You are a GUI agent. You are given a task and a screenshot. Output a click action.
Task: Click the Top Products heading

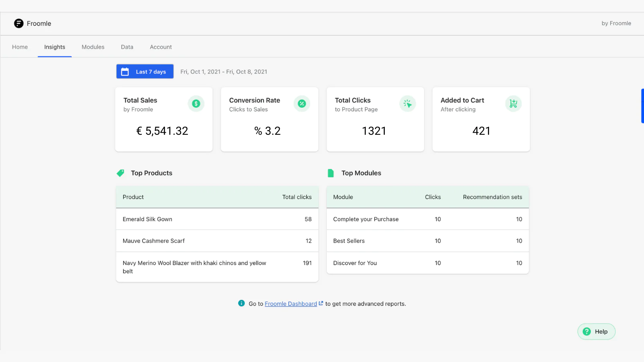152,173
